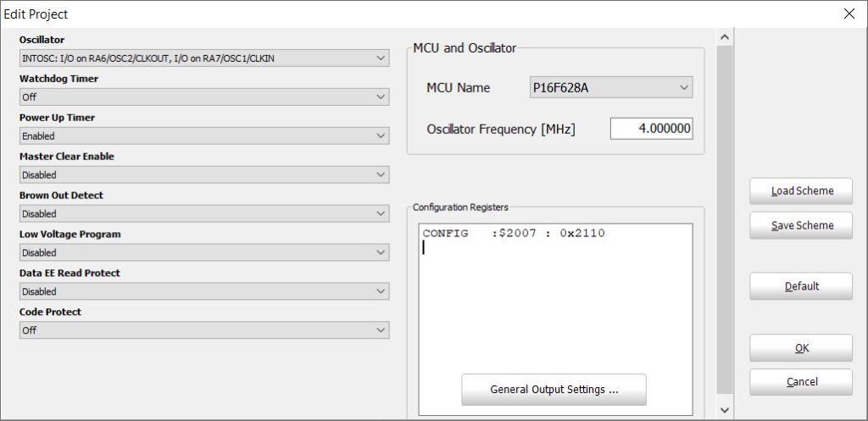Expand Master Clear Enable dropdown
This screenshot has height=421, width=868.
pos(203,175)
